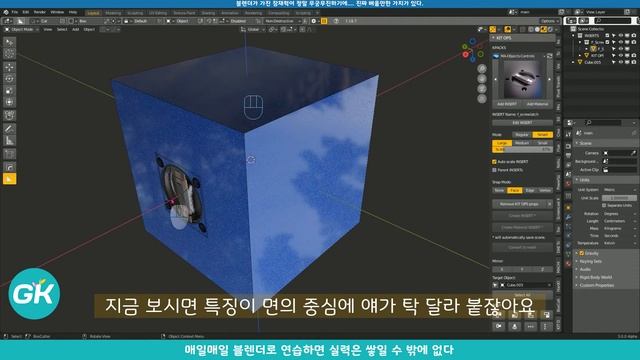Collapse the Units panel
Viewport: 640px width, 360px height.
tap(606, 180)
